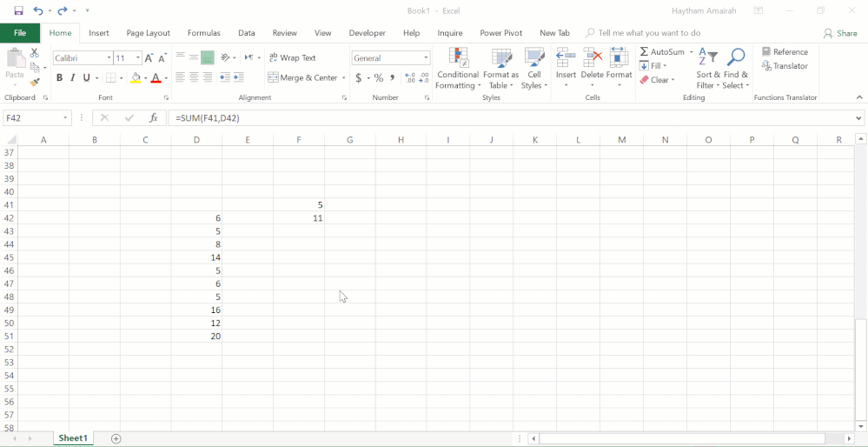Click Decrease Decimal icon

pos(424,78)
